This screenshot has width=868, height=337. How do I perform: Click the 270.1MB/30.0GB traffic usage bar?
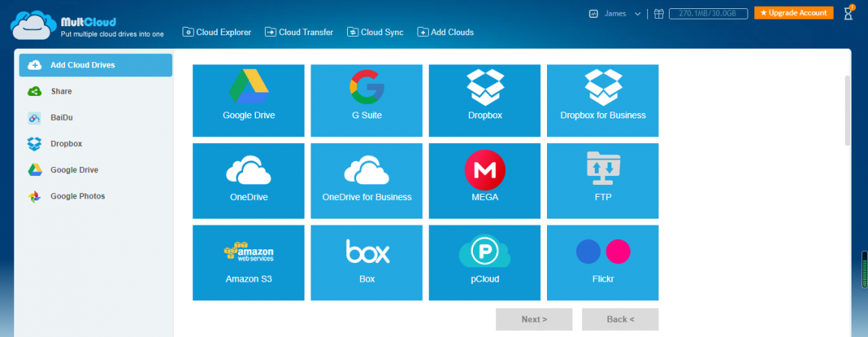tap(708, 14)
